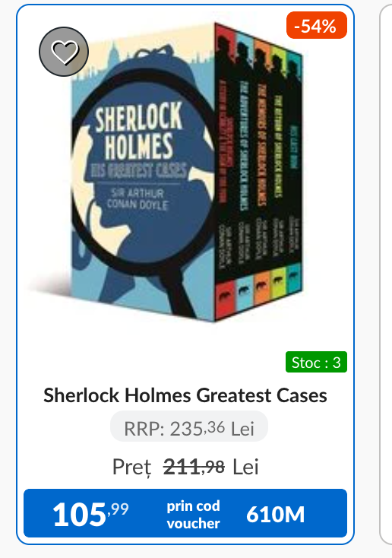
Task: Click the red book spine in image
Action: [x=225, y=171]
